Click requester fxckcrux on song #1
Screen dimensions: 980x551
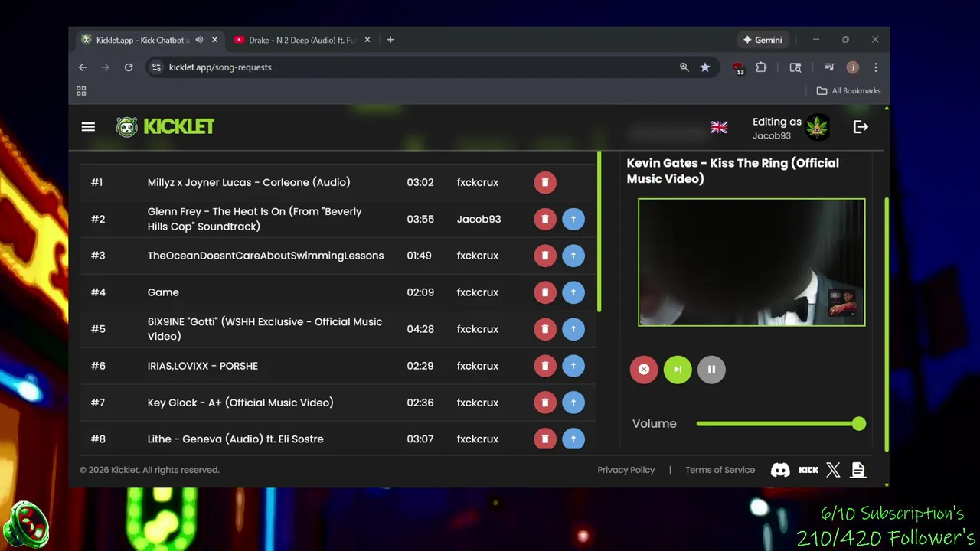click(x=478, y=182)
